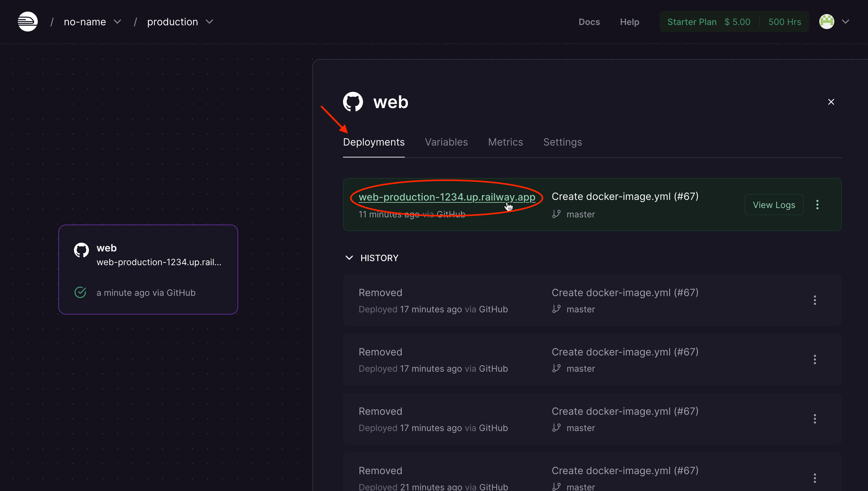Switch to the Metrics tab
The width and height of the screenshot is (868, 491).
click(505, 142)
